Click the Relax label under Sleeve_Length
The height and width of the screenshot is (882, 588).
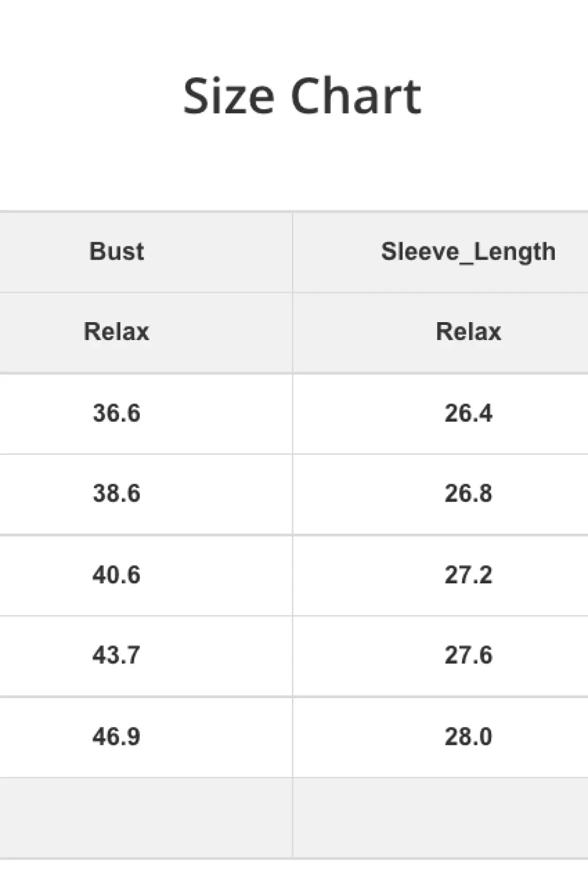click(x=468, y=331)
